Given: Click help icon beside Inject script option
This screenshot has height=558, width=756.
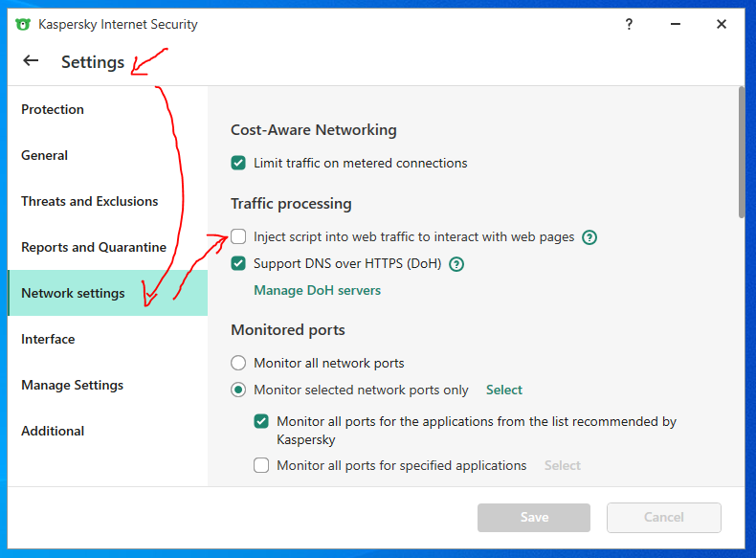Looking at the screenshot, I should click(589, 237).
